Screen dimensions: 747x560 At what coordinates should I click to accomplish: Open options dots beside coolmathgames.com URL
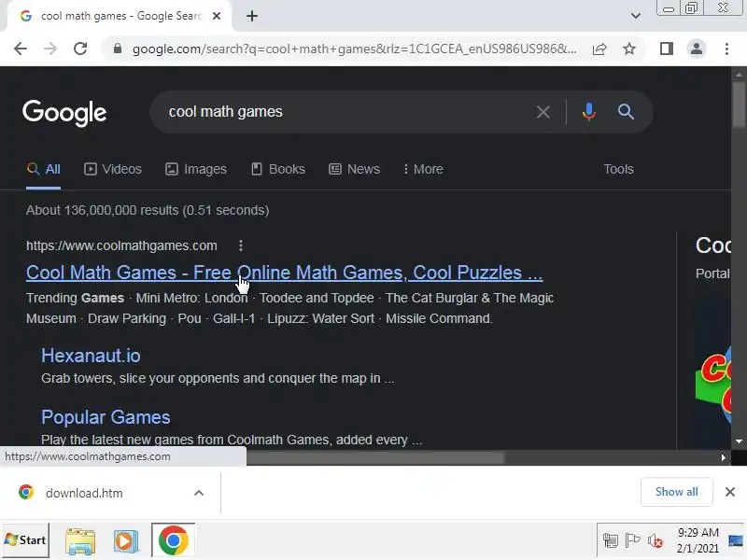241,245
